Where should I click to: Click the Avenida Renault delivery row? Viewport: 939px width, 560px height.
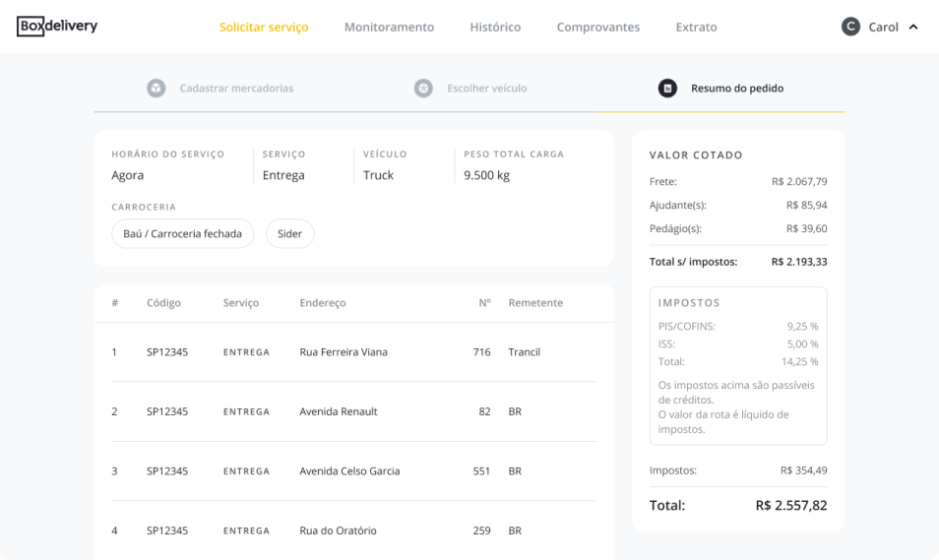click(x=339, y=411)
